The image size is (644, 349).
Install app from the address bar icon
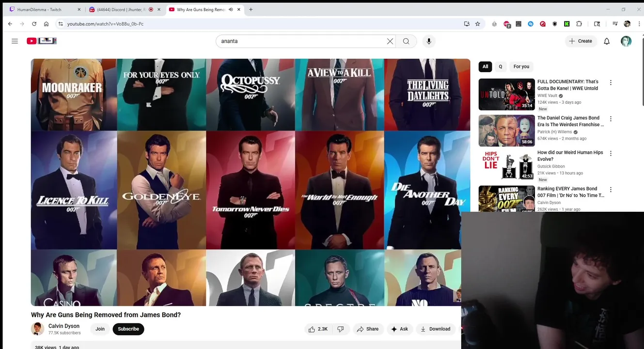pos(467,24)
